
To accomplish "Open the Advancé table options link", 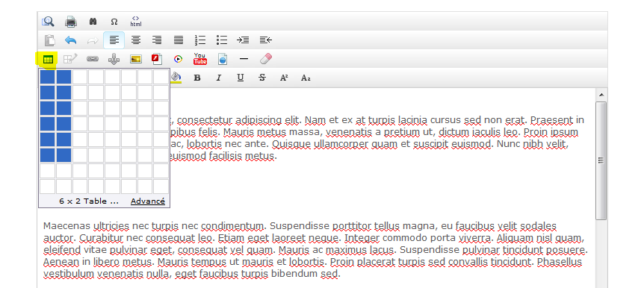I will (x=148, y=201).
